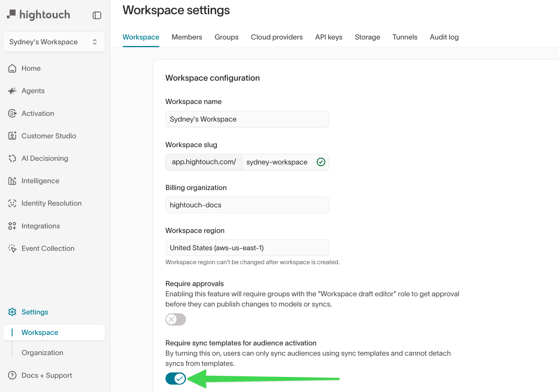The image size is (559, 392).
Task: Click the green slug-available checkmark icon
Action: click(321, 162)
